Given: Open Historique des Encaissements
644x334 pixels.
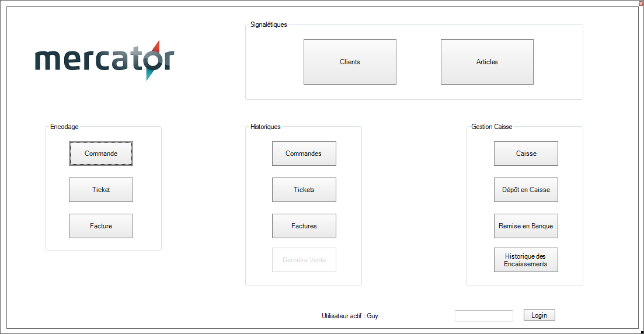Looking at the screenshot, I should point(525,260).
